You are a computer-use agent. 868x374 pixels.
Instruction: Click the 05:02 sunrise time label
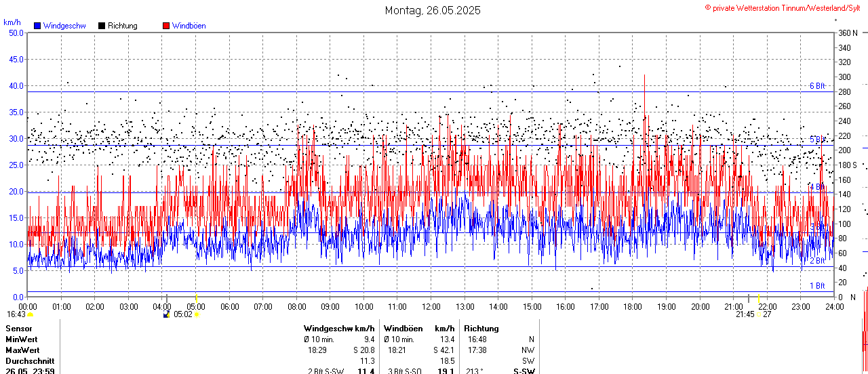point(183,314)
